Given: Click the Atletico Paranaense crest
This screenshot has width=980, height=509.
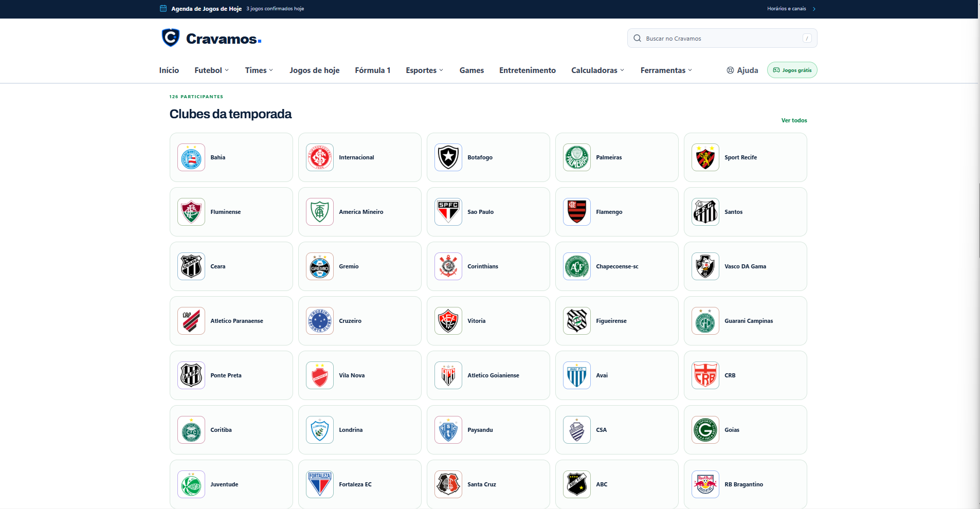Looking at the screenshot, I should (191, 321).
